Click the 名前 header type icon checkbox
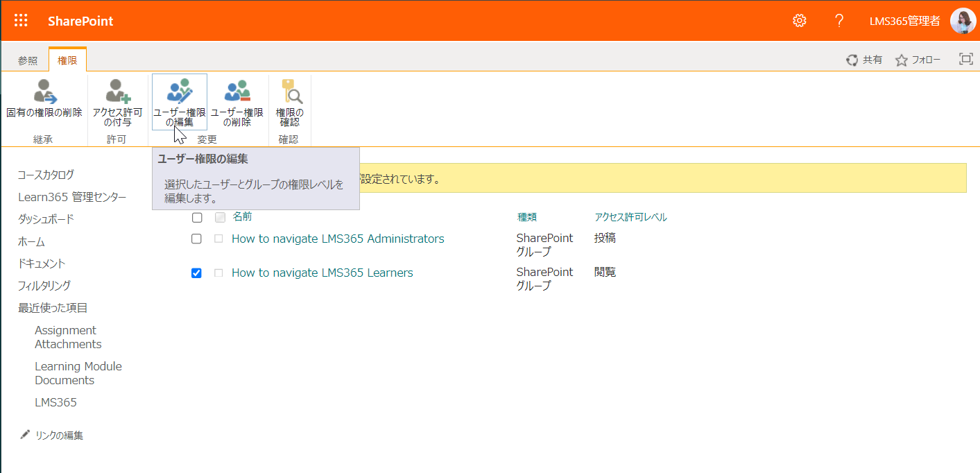This screenshot has width=980, height=473. click(221, 218)
